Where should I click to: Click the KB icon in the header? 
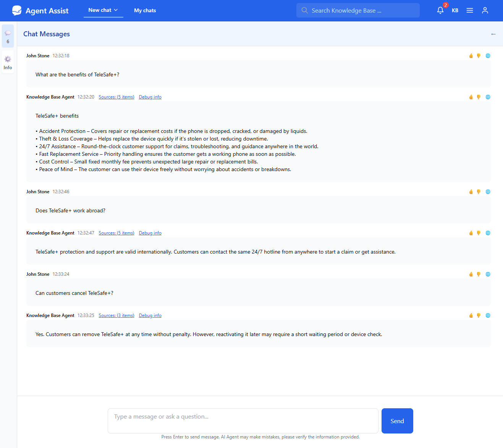[455, 10]
